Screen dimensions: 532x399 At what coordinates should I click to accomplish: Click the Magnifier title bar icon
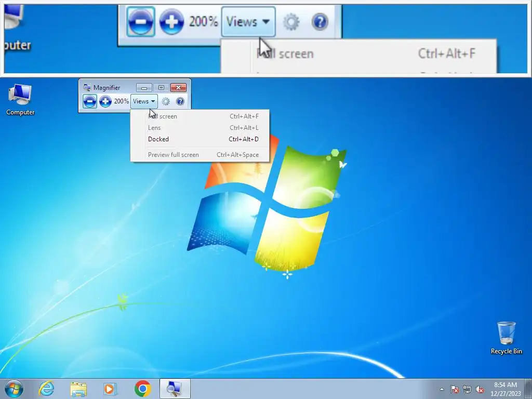[87, 87]
